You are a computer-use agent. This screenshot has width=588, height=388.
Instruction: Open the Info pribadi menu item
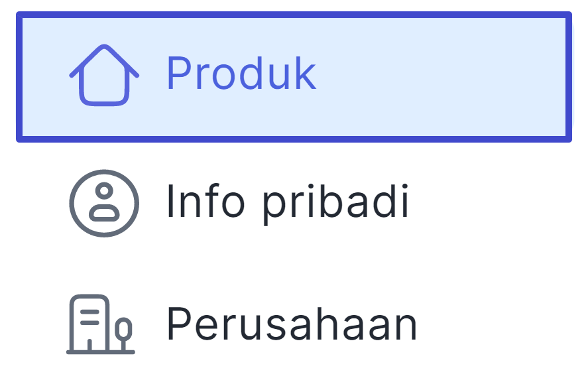click(294, 204)
